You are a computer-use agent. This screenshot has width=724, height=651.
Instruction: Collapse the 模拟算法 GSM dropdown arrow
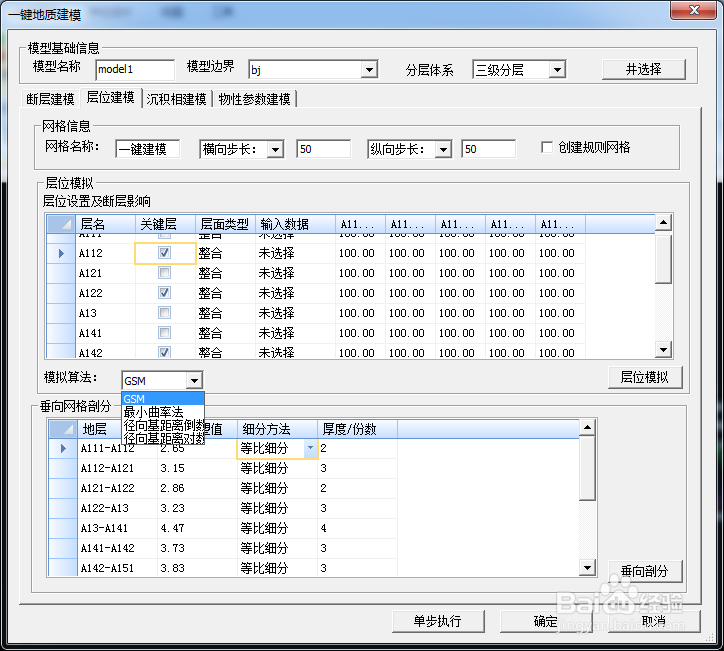coord(194,380)
